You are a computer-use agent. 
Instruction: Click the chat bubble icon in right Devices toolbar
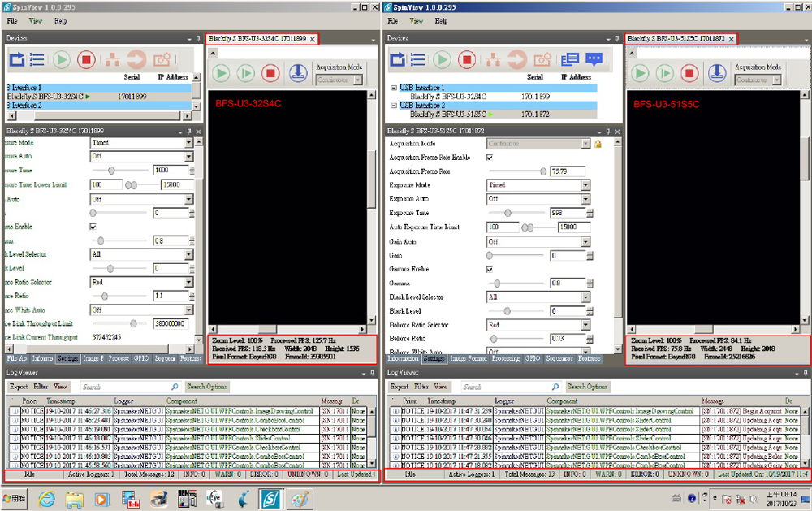point(595,59)
